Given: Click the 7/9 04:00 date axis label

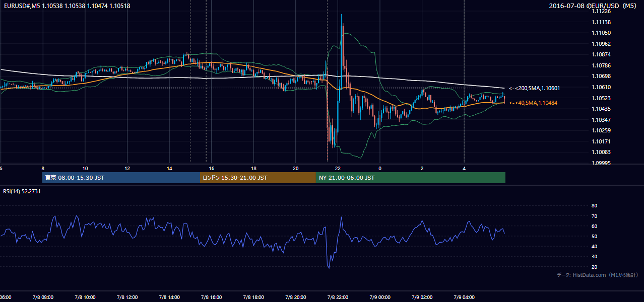Looking at the screenshot, I should 464,297.
